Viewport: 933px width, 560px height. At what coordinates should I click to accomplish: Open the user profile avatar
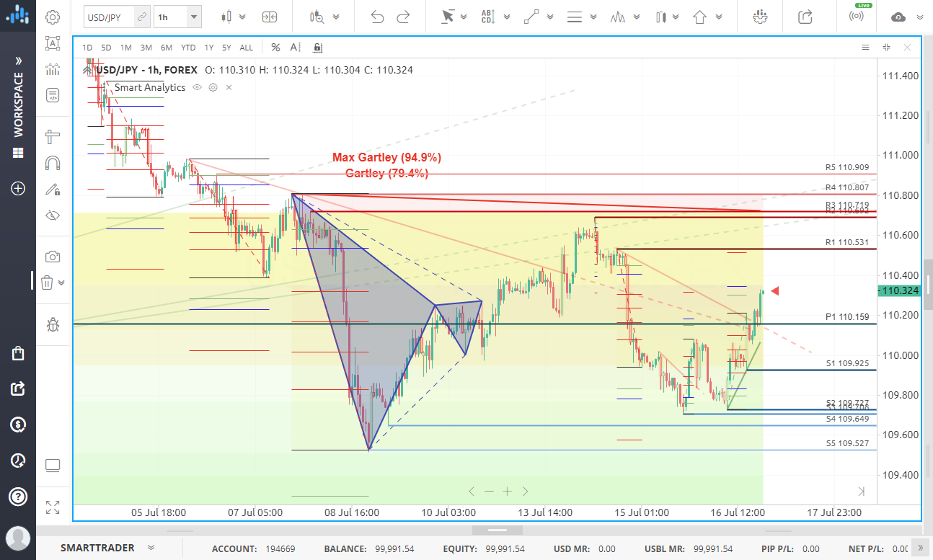pos(18,538)
